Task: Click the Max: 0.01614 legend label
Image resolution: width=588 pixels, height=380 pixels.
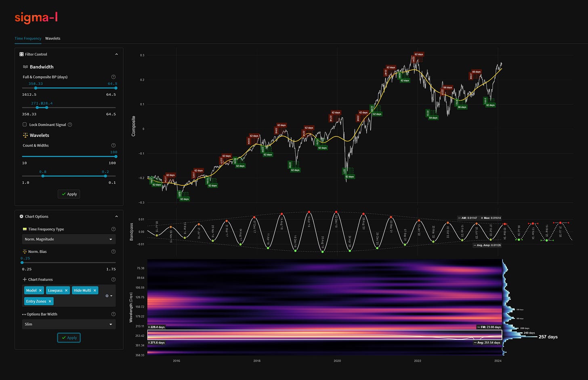Action: [491, 218]
